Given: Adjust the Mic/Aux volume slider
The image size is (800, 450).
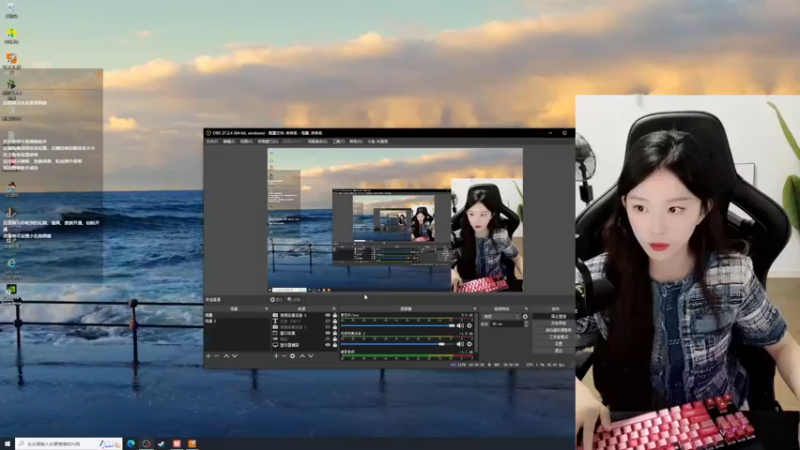Looking at the screenshot, I should click(x=398, y=326).
